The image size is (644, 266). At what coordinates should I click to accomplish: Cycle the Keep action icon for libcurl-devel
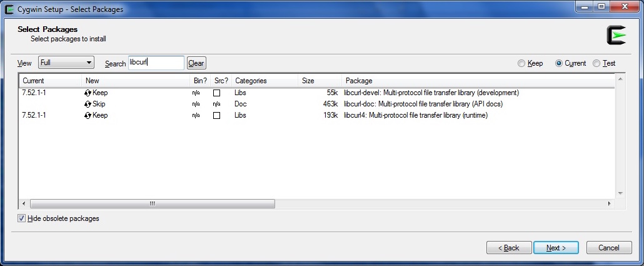coord(88,93)
